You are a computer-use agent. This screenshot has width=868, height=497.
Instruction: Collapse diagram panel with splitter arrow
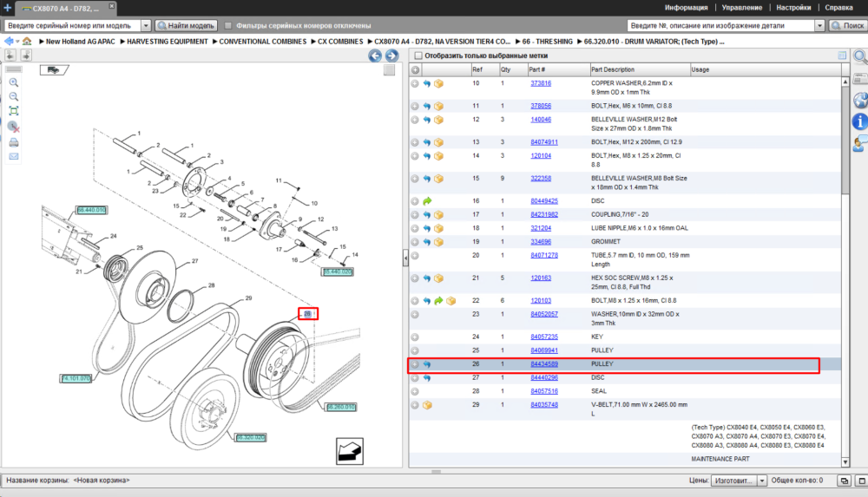(405, 258)
